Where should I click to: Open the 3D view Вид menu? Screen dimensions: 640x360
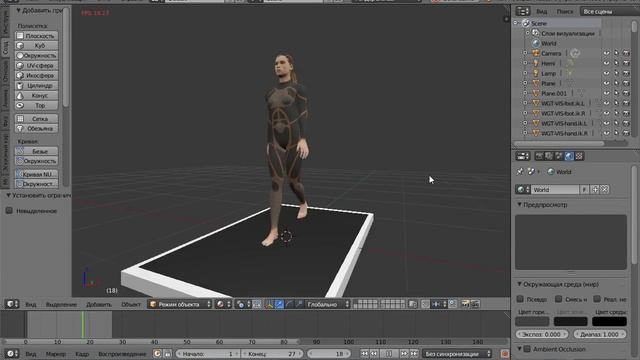[x=31, y=304]
